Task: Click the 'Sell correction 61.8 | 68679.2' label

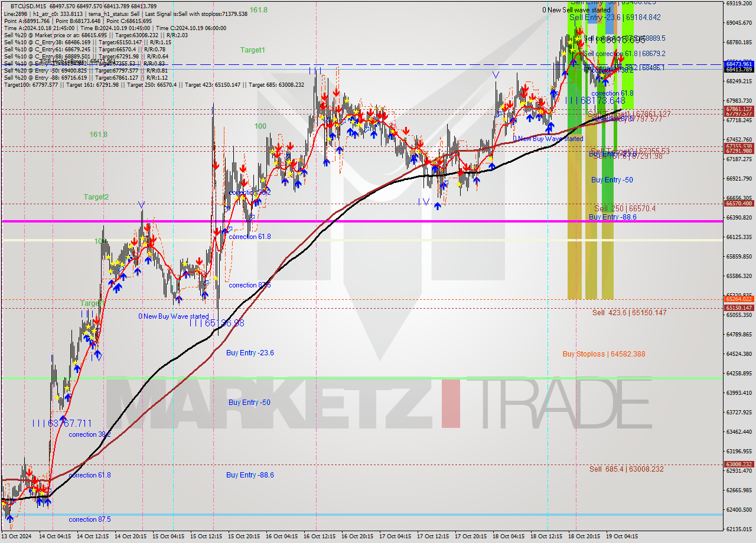Action: tap(624, 53)
